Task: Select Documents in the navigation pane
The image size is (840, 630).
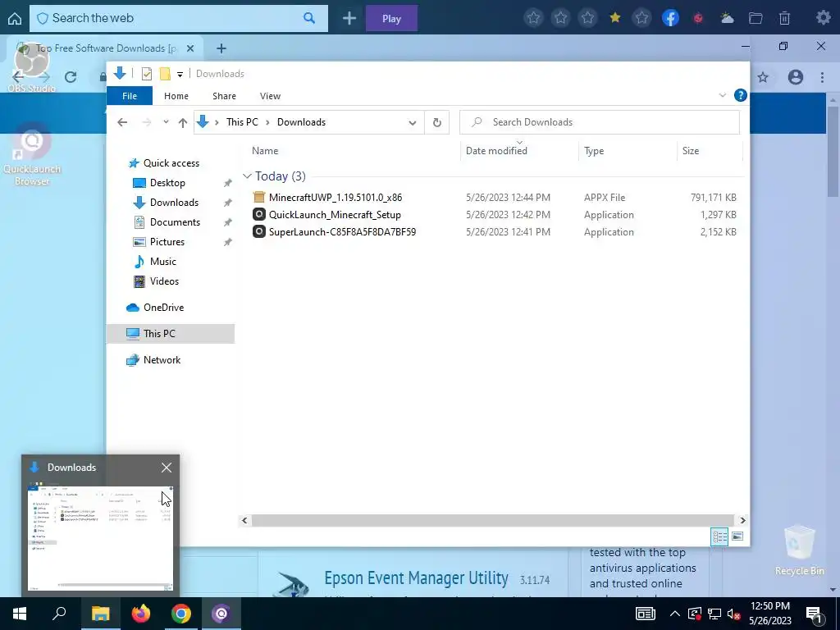Action: click(x=175, y=222)
